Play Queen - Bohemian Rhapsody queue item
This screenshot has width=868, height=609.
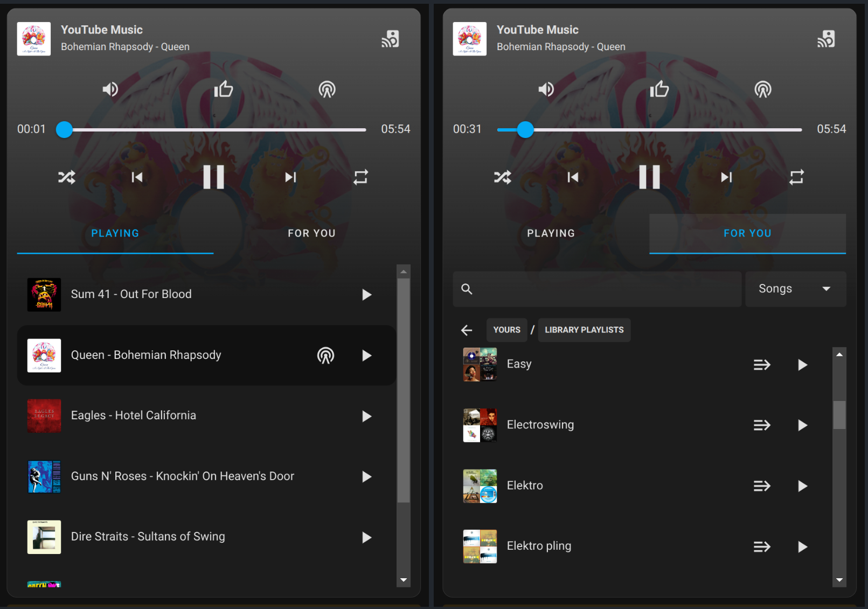[367, 356]
